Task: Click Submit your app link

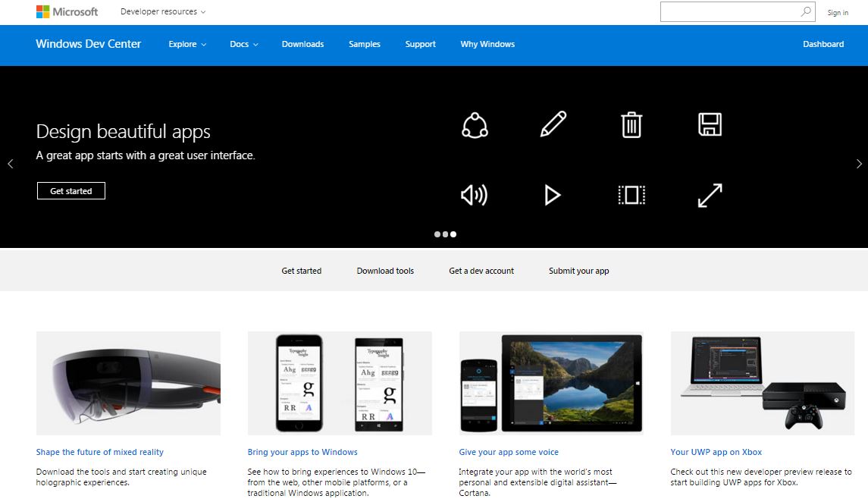Action: [578, 271]
